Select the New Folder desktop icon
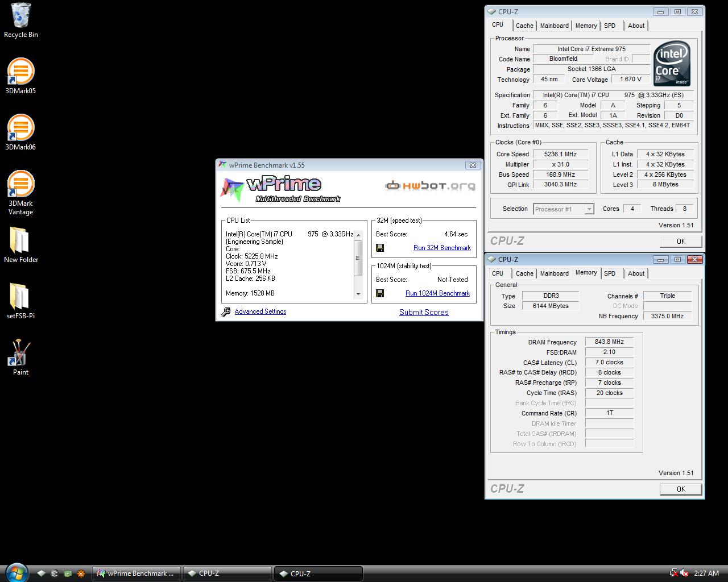 click(20, 245)
